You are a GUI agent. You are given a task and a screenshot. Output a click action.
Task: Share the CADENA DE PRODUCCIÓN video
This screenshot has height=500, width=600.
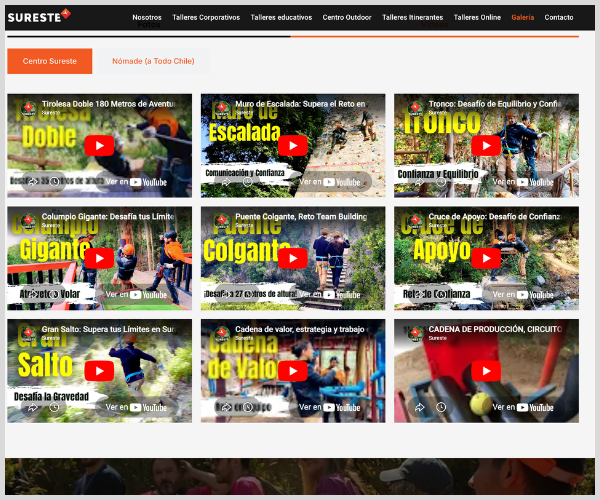click(419, 407)
